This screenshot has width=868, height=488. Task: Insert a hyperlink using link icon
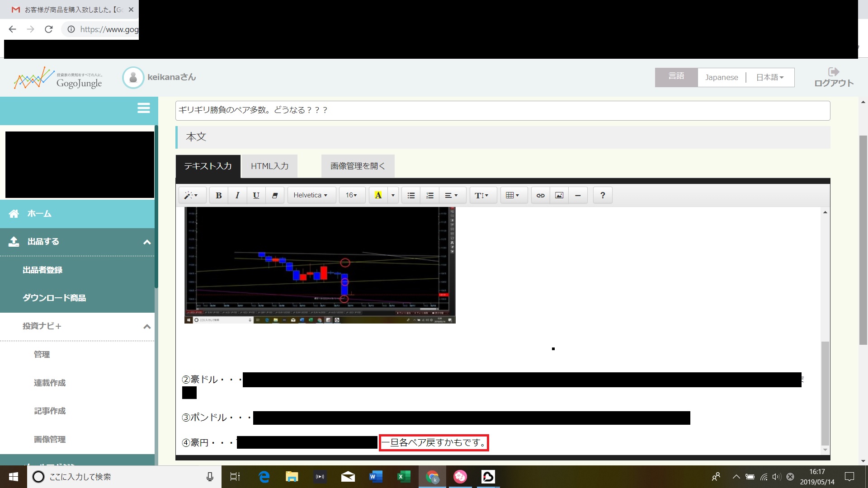[540, 195]
